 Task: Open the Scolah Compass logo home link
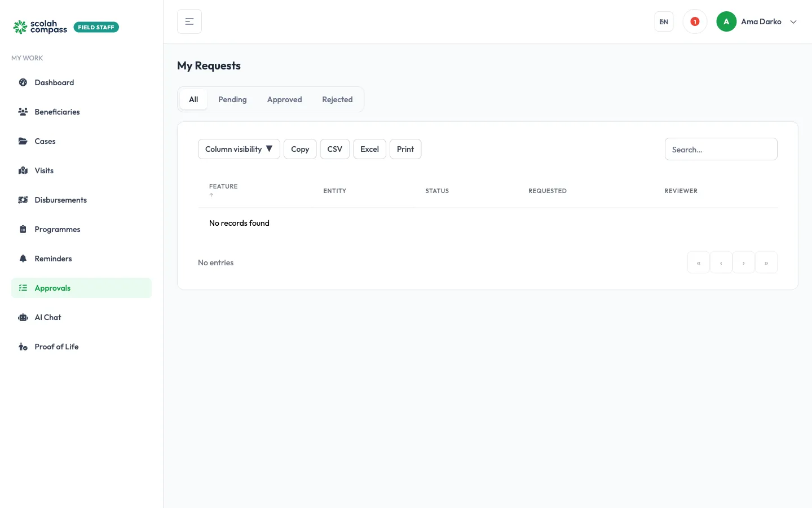[x=40, y=27]
